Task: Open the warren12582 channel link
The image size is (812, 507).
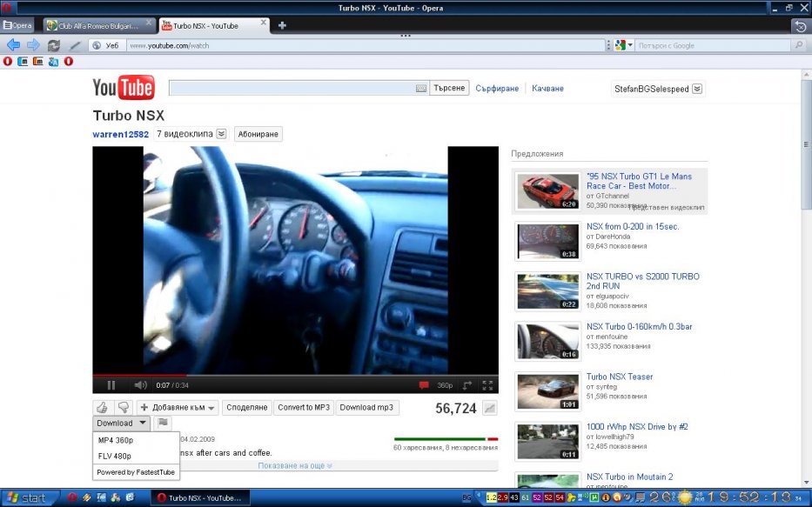Action: tap(120, 134)
